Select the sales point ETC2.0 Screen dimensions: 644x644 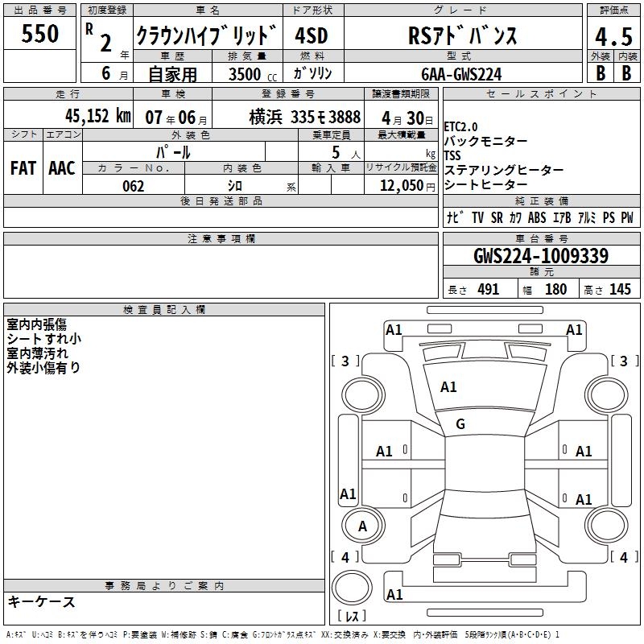click(460, 127)
